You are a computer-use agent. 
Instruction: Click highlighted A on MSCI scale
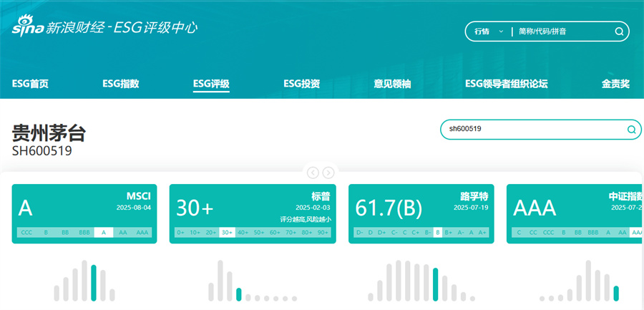tap(104, 233)
